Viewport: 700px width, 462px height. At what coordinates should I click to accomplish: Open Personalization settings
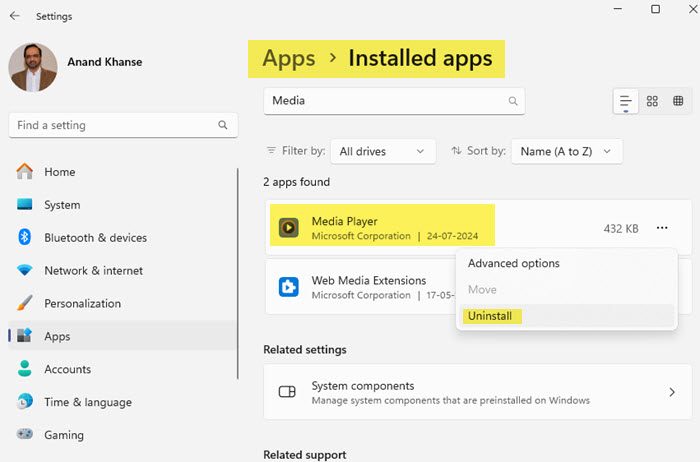[x=123, y=304]
